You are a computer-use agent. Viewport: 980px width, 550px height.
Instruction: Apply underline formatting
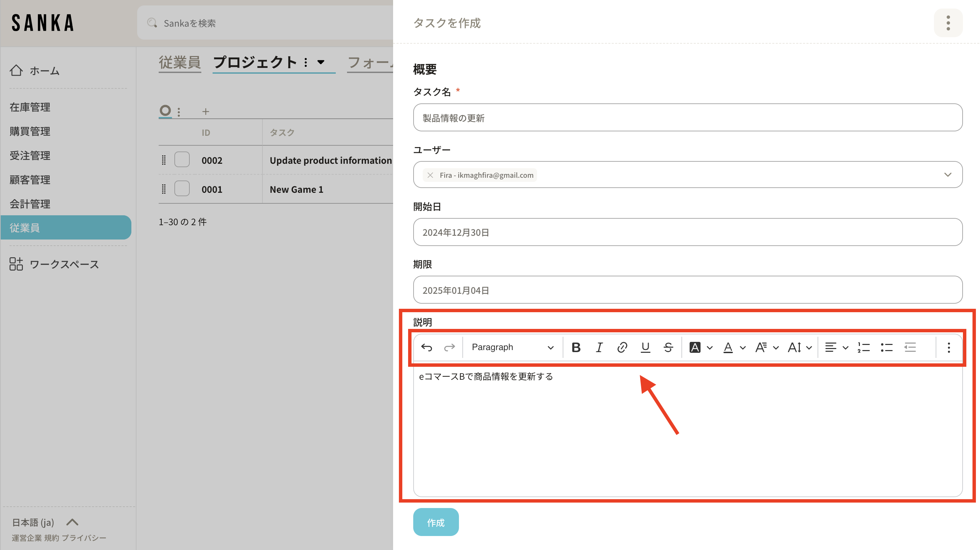(x=645, y=347)
